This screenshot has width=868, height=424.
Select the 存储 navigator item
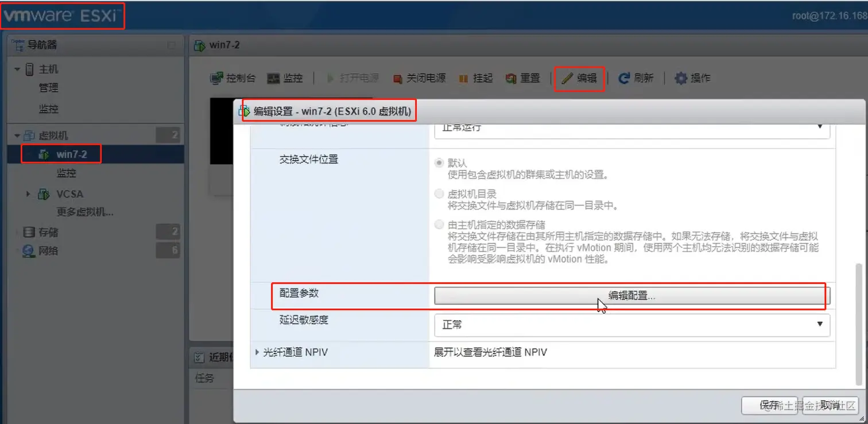(x=49, y=232)
